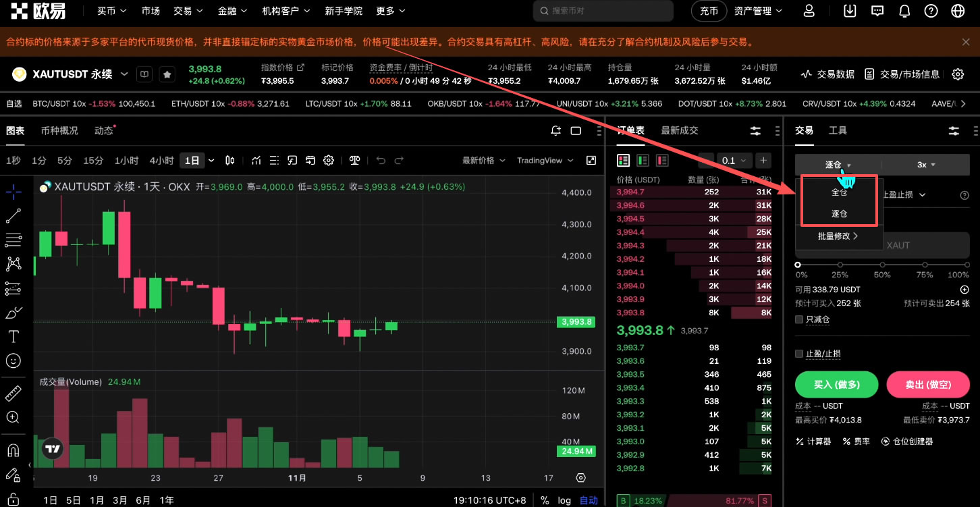This screenshot has height=507, width=980.
Task: Select the ruler measure tool
Action: coord(13,392)
